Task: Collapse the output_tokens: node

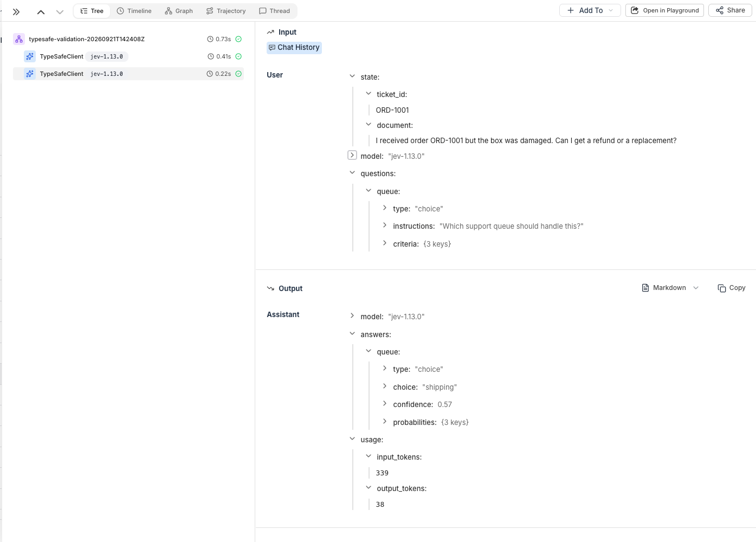Action: 369,488
